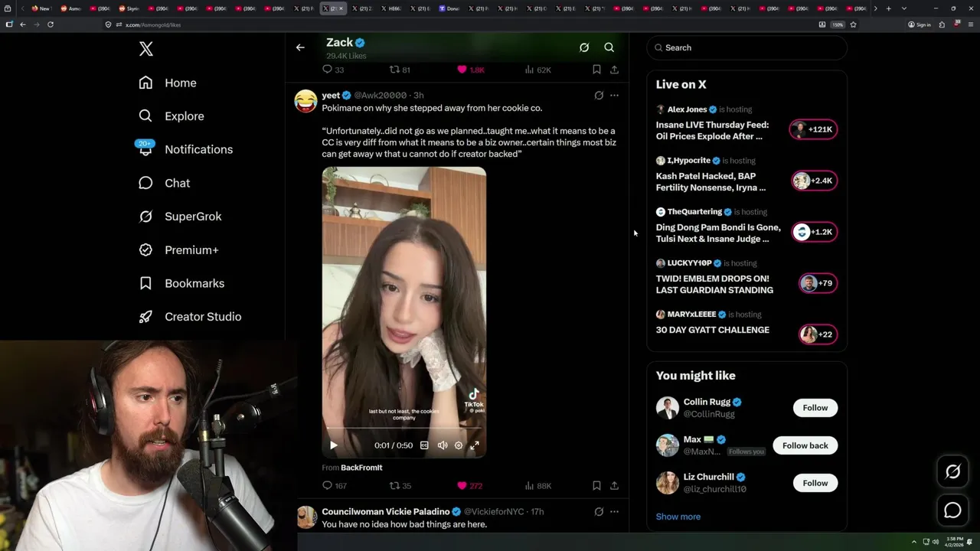Share yeet's post with the share icon

pyautogui.click(x=614, y=486)
